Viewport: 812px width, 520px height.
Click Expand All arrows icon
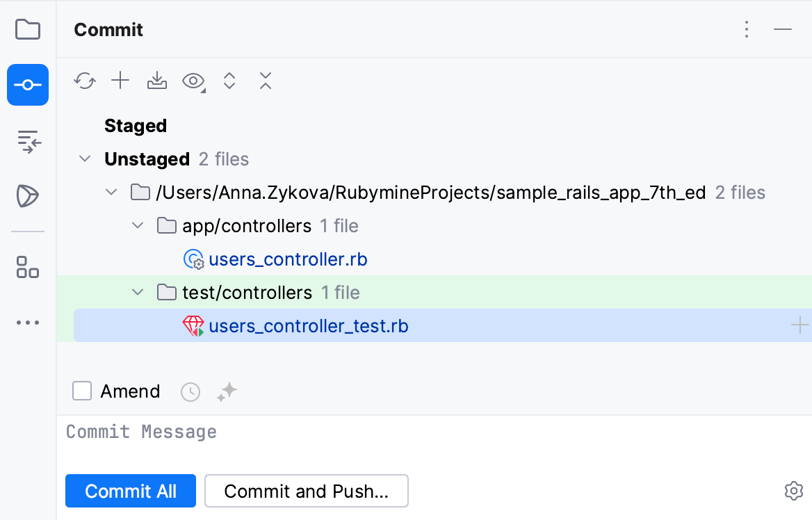(x=229, y=81)
